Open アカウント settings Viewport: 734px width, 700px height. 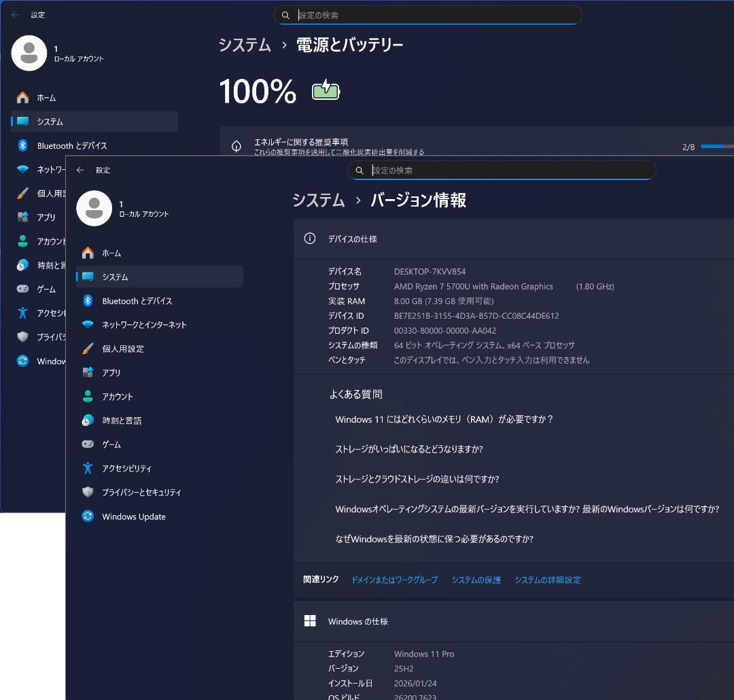(121, 396)
